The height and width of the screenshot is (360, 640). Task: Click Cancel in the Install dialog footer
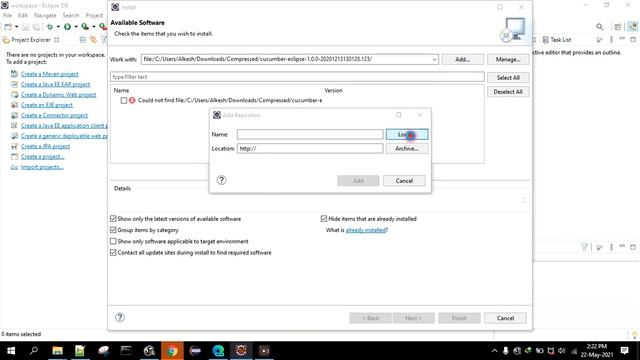coord(505,318)
